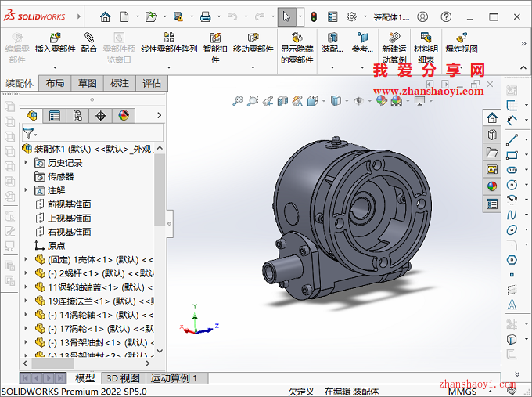532x397 pixels.
Task: Open the FeatureManager design tree tab icon
Action: 31,116
